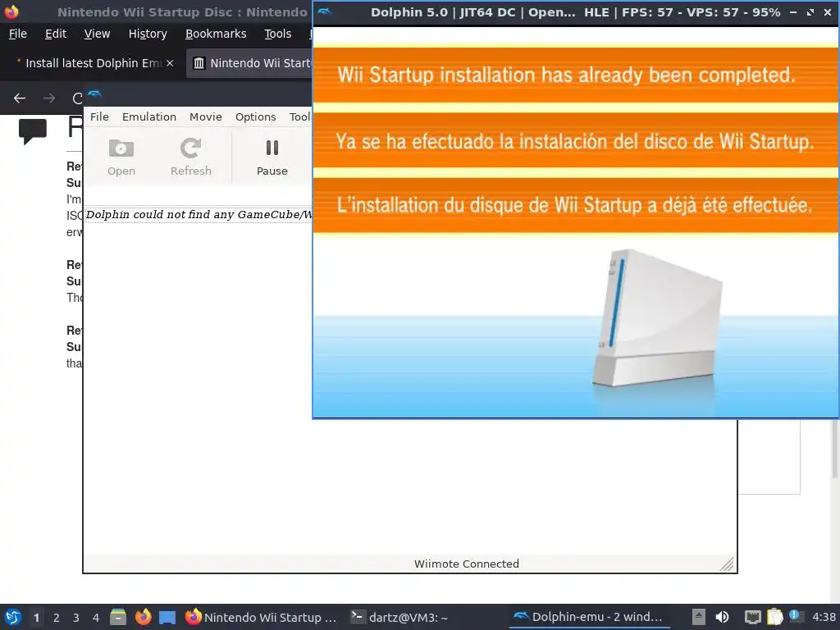Click the Firefox forward arrow
Viewport: 840px width, 630px height.
(x=48, y=98)
